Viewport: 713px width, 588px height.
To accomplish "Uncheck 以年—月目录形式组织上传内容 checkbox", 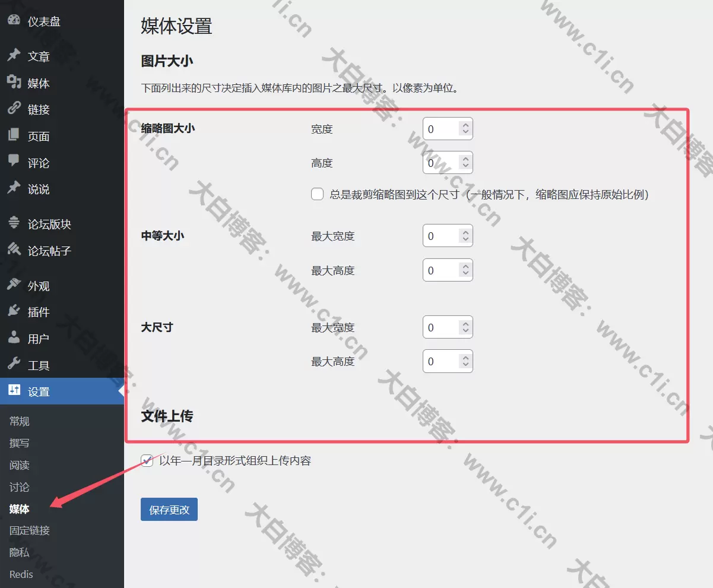I will [x=147, y=460].
